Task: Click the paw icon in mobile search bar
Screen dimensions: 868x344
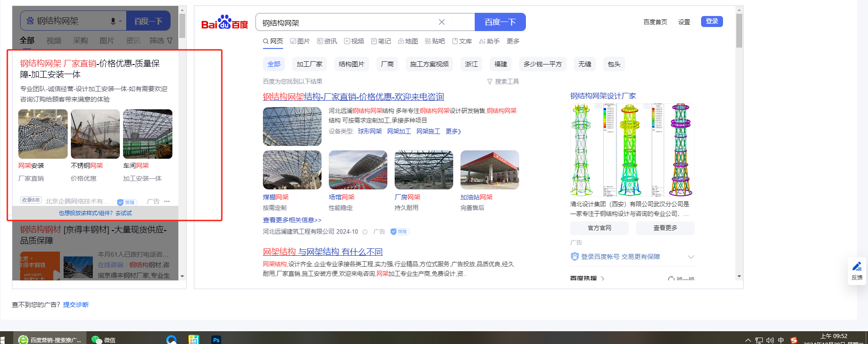Action: pos(30,21)
